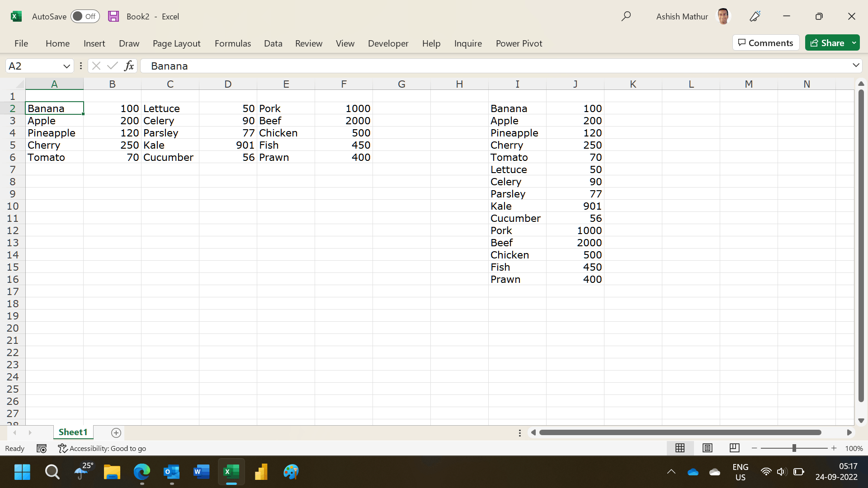Click the macro recording status bar icon
This screenshot has width=868, height=488.
42,448
